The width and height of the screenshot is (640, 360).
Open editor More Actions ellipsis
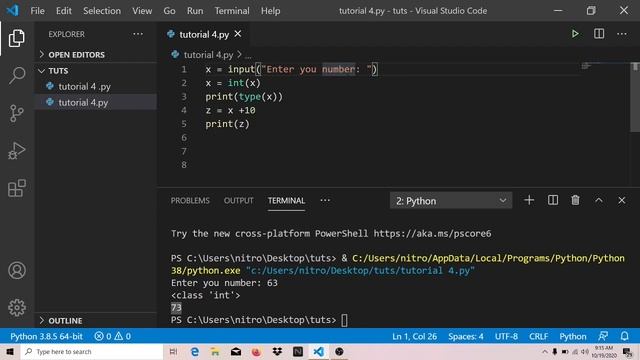click(622, 34)
